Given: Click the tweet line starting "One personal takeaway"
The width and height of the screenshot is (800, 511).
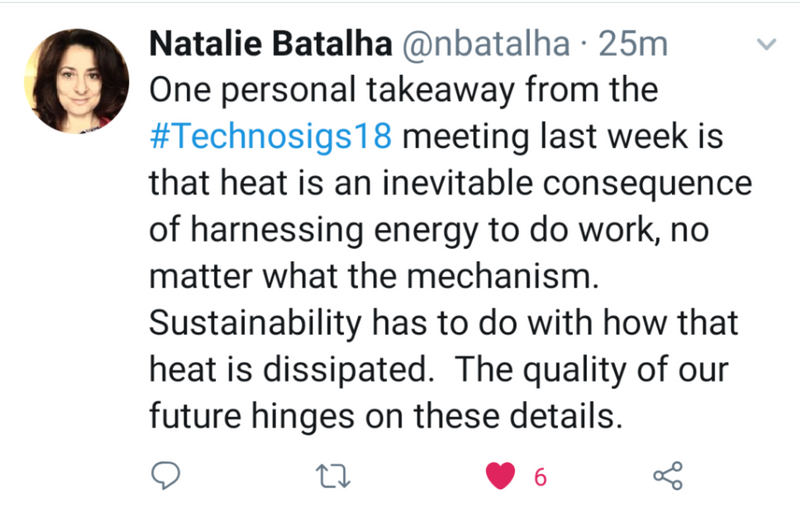Looking at the screenshot, I should tap(403, 90).
